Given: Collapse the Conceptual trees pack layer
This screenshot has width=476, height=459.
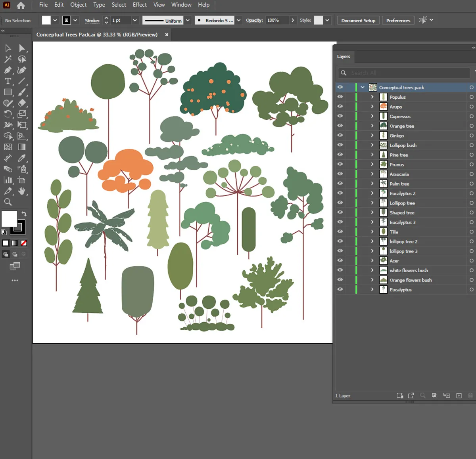Looking at the screenshot, I should [x=362, y=87].
